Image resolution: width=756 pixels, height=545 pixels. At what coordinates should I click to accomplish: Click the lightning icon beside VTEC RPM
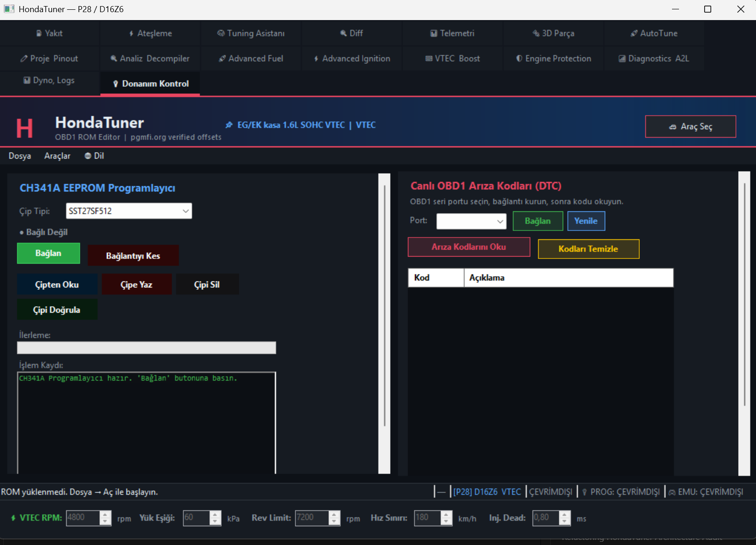pyautogui.click(x=13, y=518)
